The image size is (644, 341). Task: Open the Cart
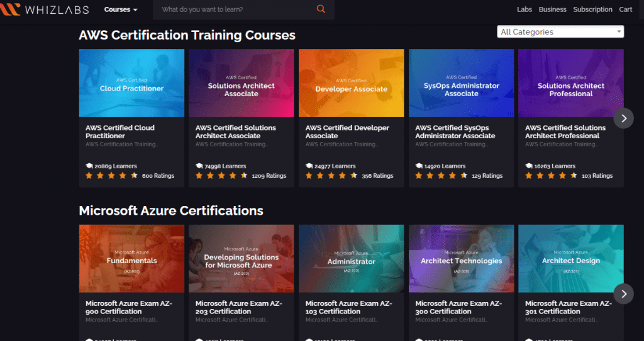tap(626, 9)
